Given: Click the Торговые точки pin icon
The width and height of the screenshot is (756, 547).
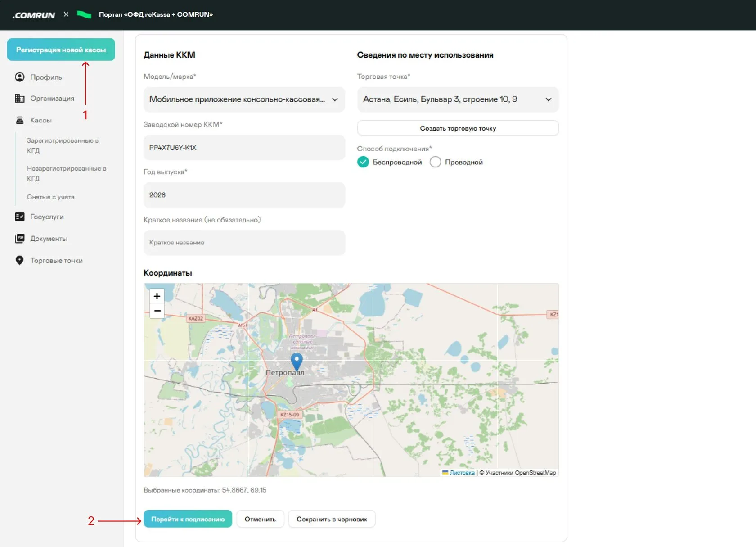Looking at the screenshot, I should pyautogui.click(x=19, y=260).
